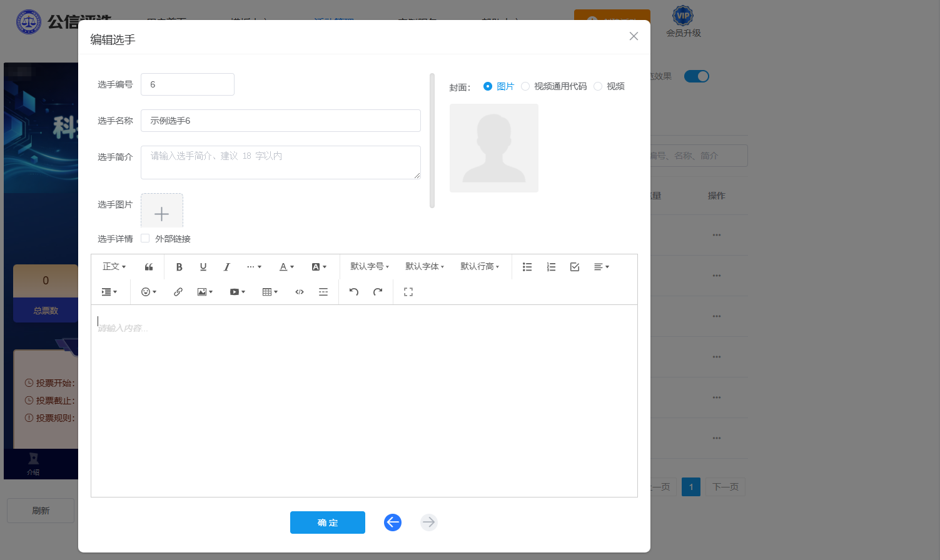This screenshot has width=940, height=560.
Task: Open the 默认字号 font size dropdown
Action: [x=370, y=267]
